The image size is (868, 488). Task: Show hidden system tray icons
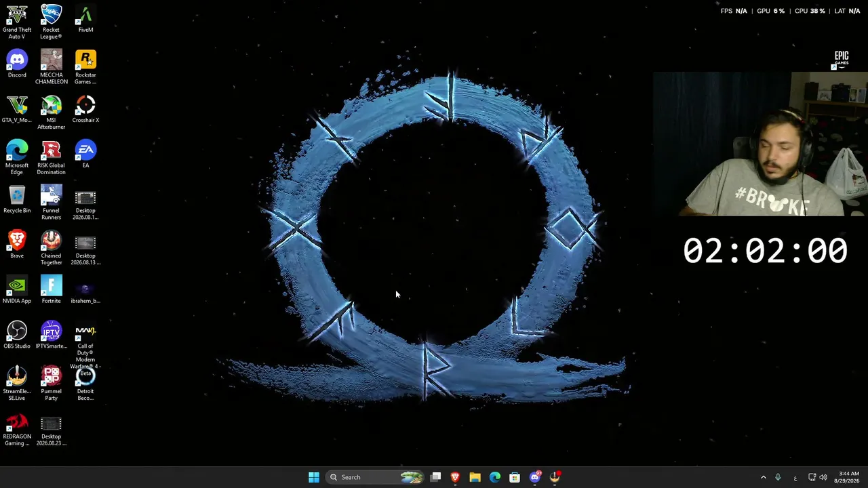coord(764,477)
